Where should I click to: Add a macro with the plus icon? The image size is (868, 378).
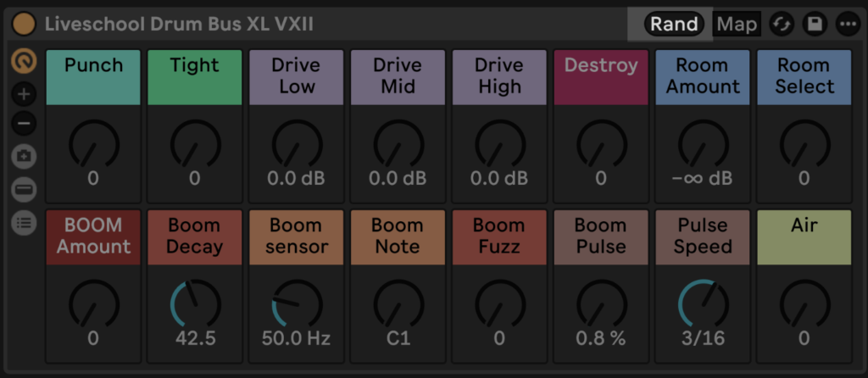[24, 95]
